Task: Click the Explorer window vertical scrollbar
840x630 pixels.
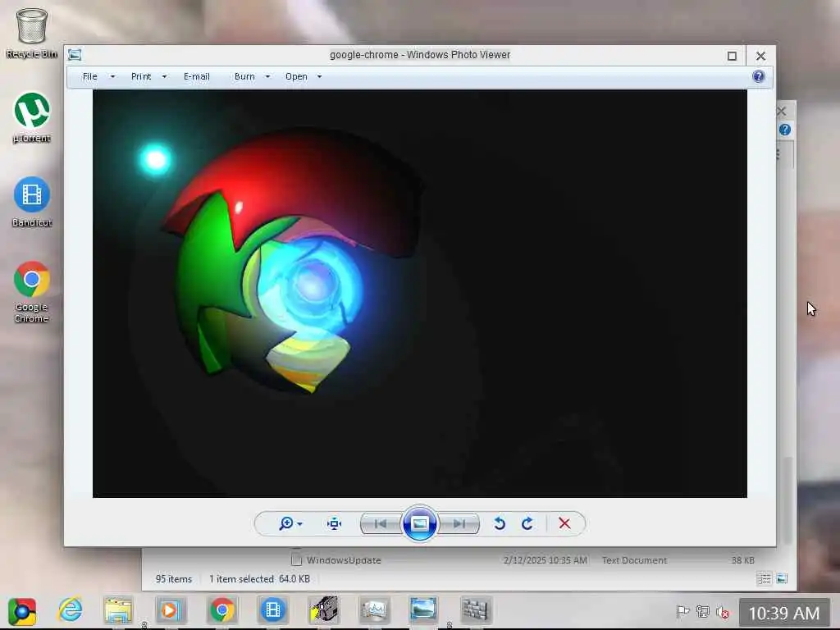Action: click(787, 501)
